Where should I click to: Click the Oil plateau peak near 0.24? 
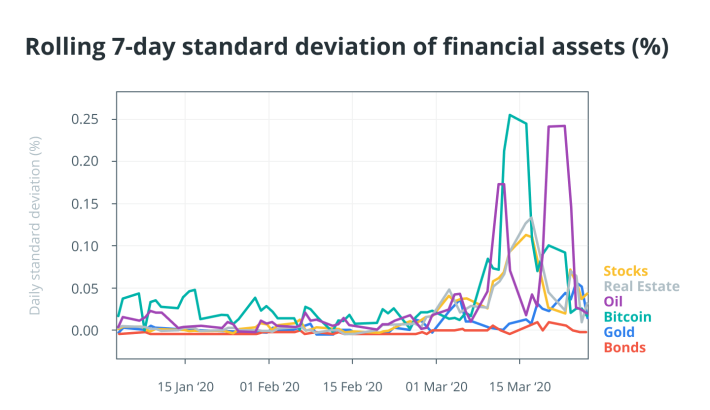556,126
